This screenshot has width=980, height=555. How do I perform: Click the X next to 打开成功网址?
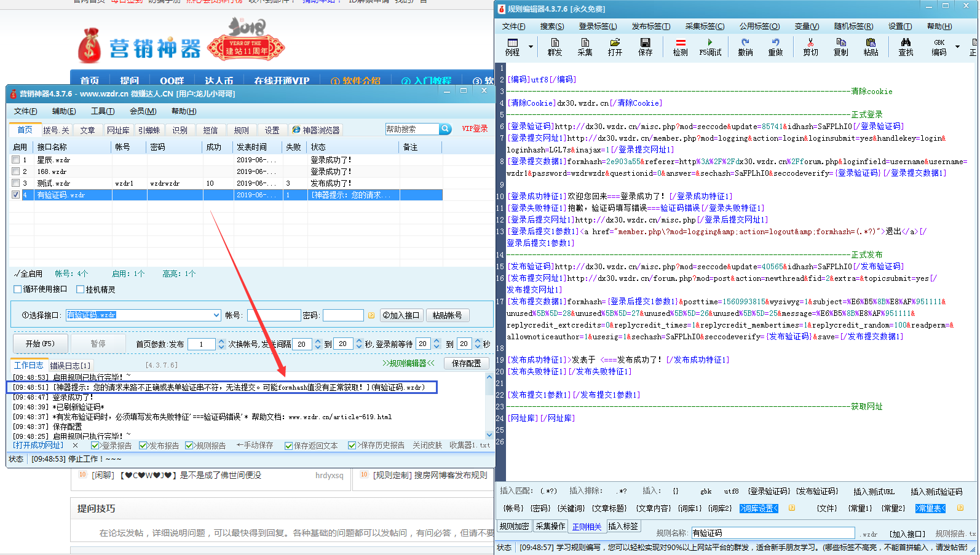click(76, 446)
